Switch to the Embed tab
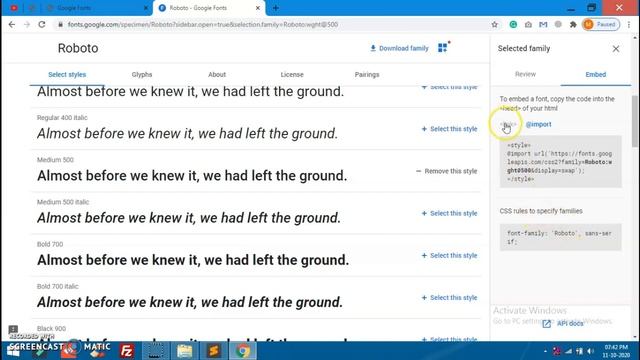The width and height of the screenshot is (640, 360). pos(596,74)
